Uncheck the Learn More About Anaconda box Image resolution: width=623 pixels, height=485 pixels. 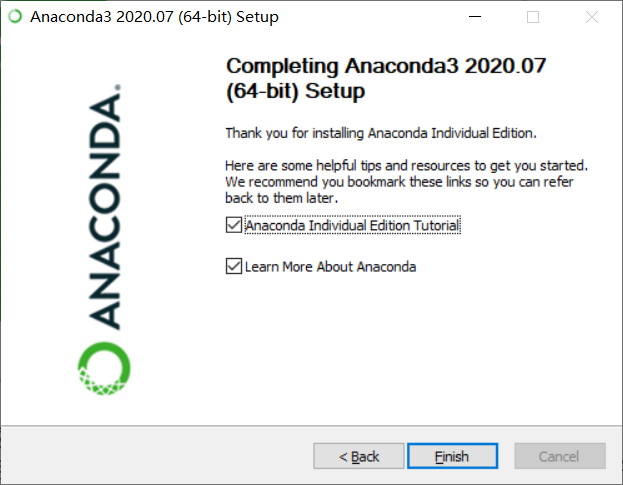[x=234, y=266]
